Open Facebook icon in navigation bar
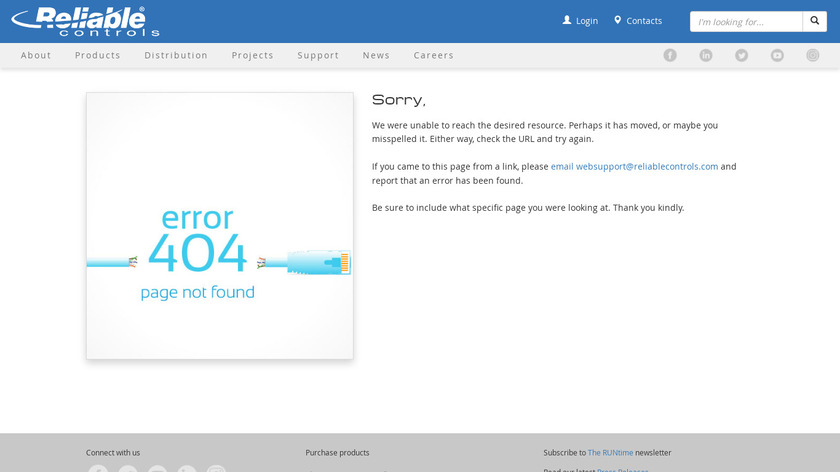 (670, 55)
